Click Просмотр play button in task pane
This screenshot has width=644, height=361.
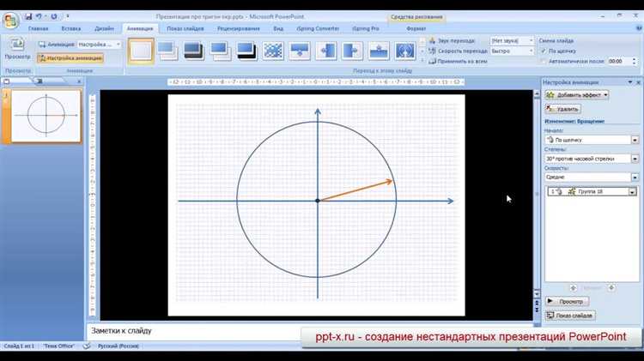[567, 302]
